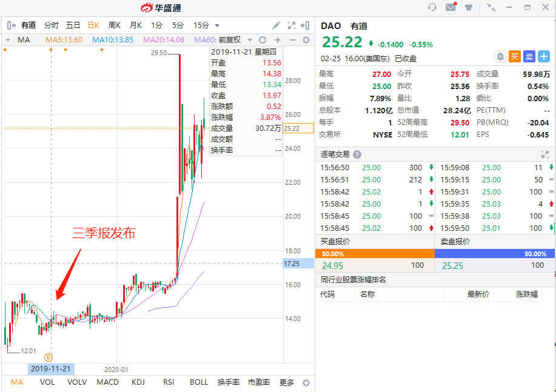Select the RSI indicator tab
The height and width of the screenshot is (392, 556).
pos(169,382)
